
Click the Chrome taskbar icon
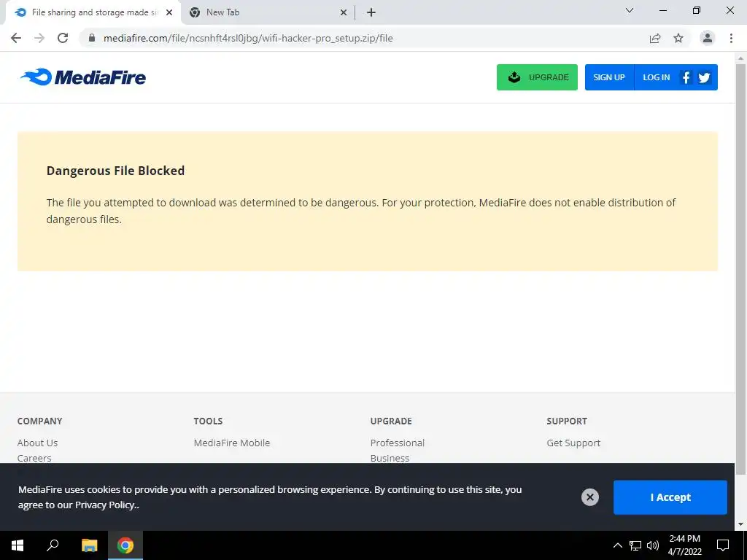(125, 545)
